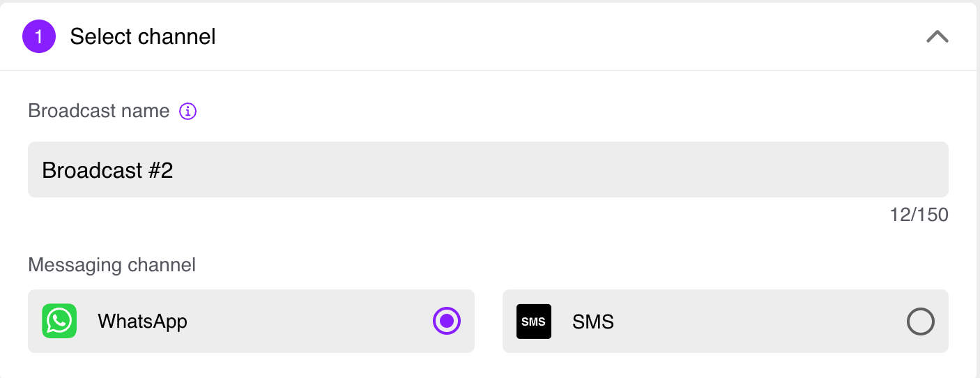Click the Broadcast name field label

point(98,111)
